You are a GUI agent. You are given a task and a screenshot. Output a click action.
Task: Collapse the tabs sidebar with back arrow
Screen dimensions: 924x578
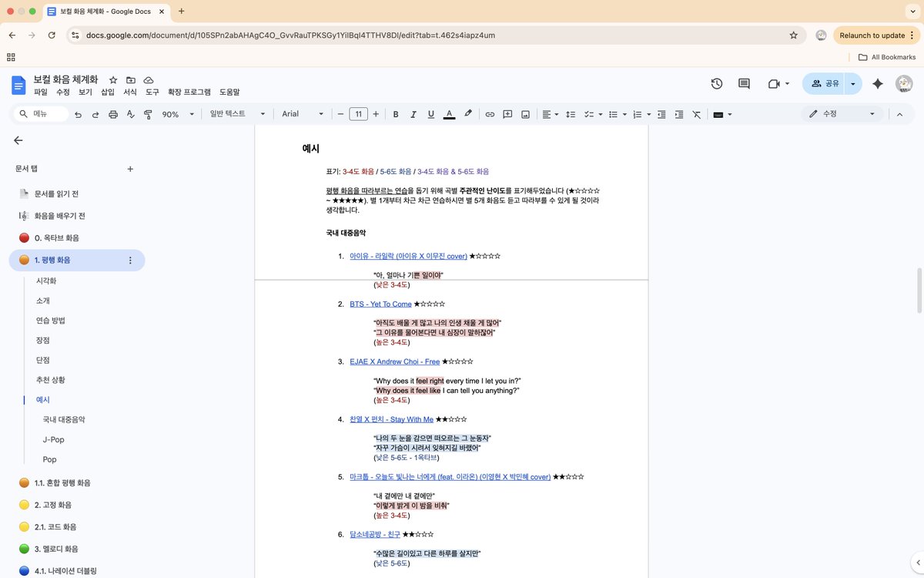pos(18,140)
